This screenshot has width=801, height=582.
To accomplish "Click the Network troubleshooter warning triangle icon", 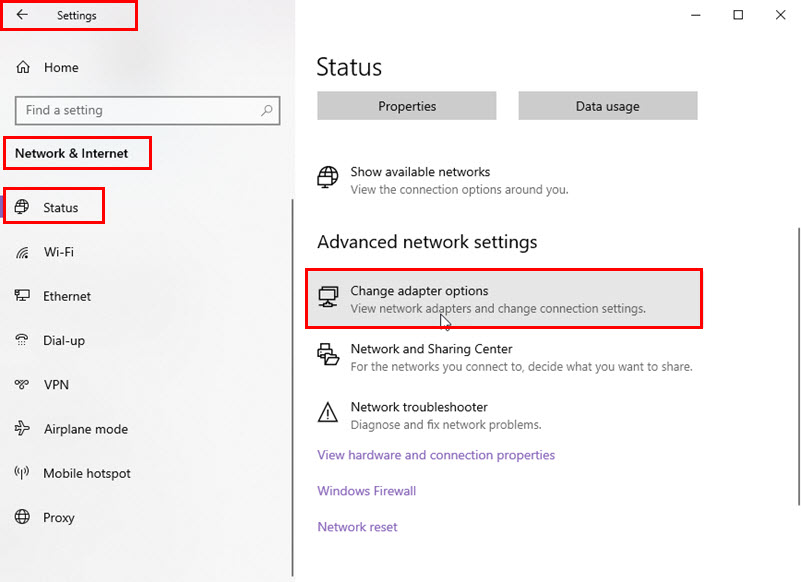I will (x=327, y=412).
